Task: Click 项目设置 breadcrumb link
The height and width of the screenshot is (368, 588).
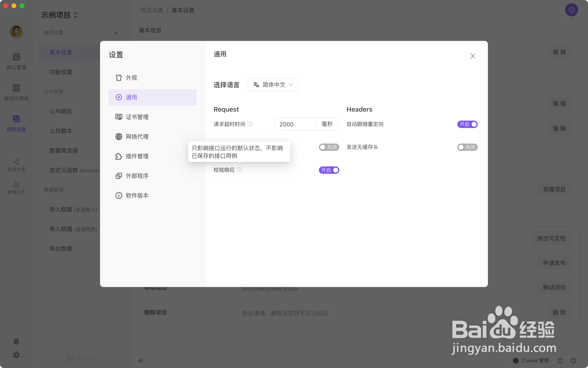Action: tap(152, 10)
